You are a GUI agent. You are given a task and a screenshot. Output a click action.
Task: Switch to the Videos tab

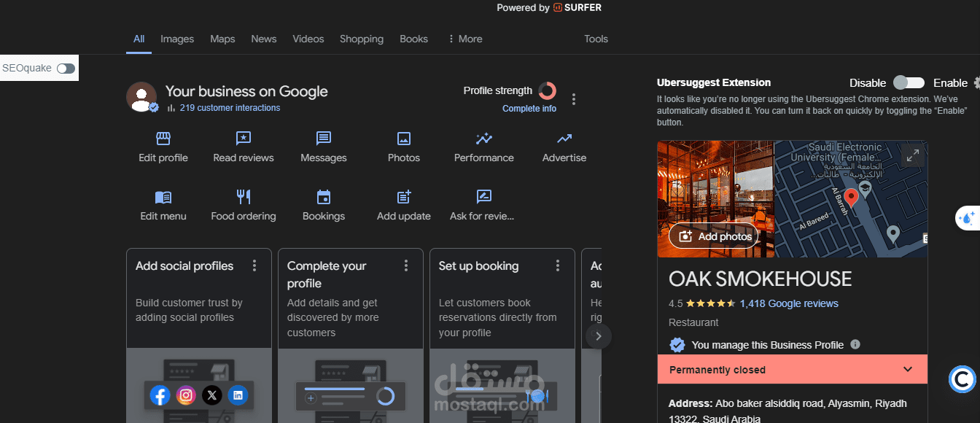308,39
